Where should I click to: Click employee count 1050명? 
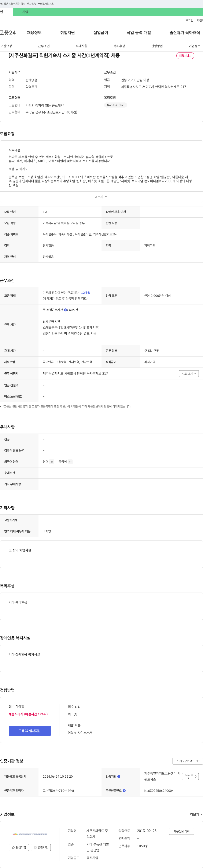point(142,846)
